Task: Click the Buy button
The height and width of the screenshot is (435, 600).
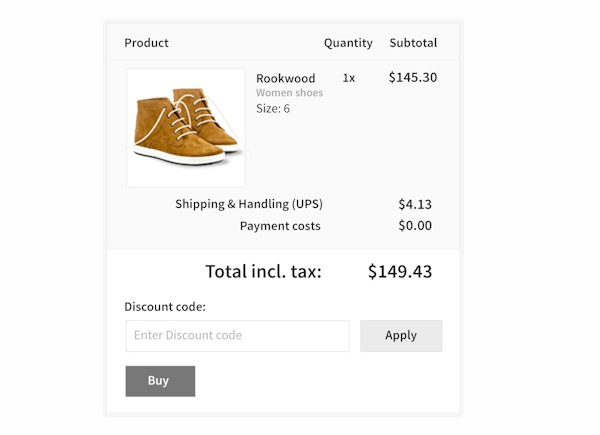Action: pos(160,381)
